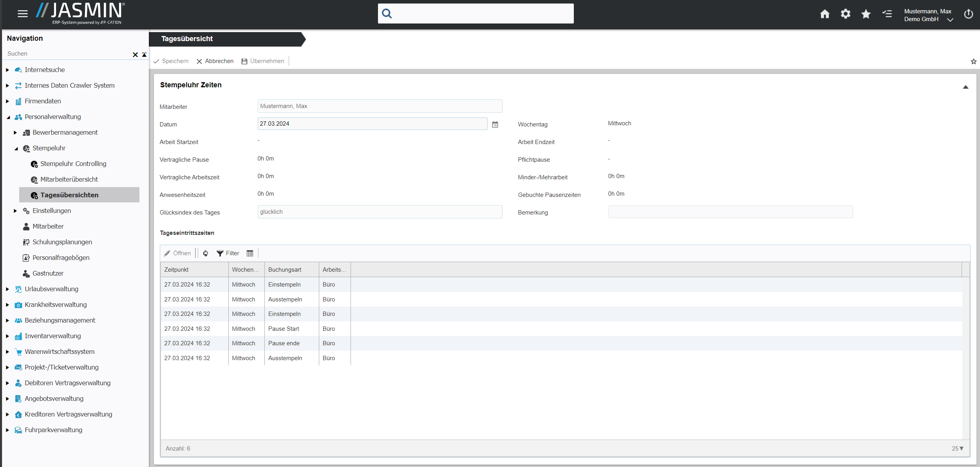Click the Übernehmen apply icon
This screenshot has height=467, width=980.
pos(245,61)
